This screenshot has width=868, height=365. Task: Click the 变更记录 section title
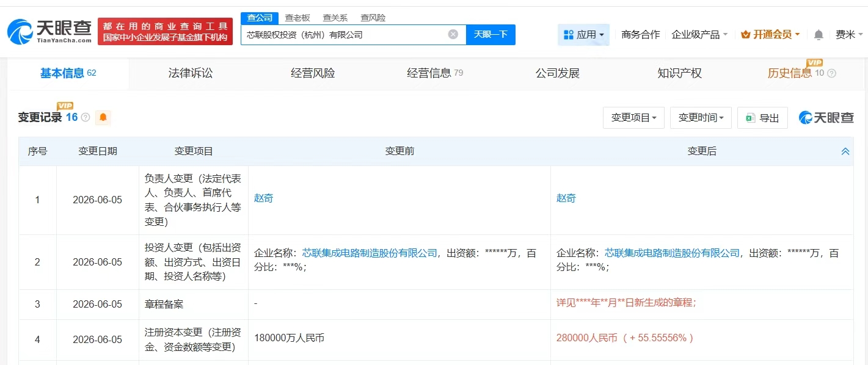[x=40, y=117]
